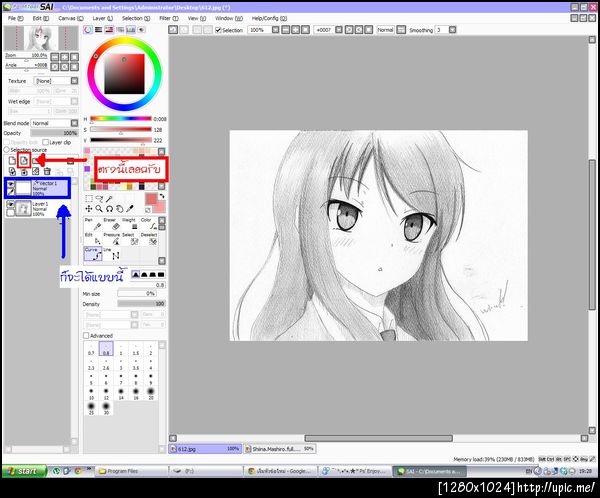Choose brush size 30 preset
The image size is (600, 498).
[106, 408]
